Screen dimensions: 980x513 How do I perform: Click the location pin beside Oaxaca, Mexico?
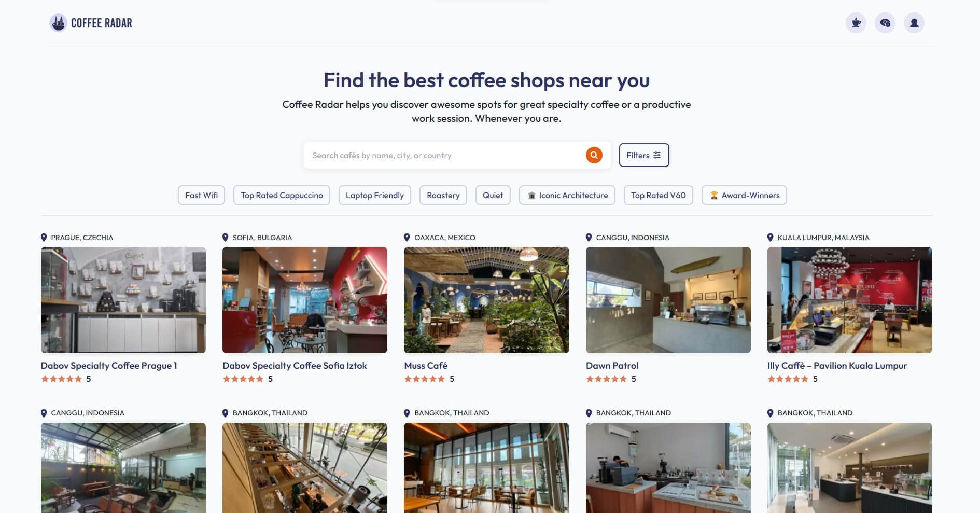click(x=407, y=238)
